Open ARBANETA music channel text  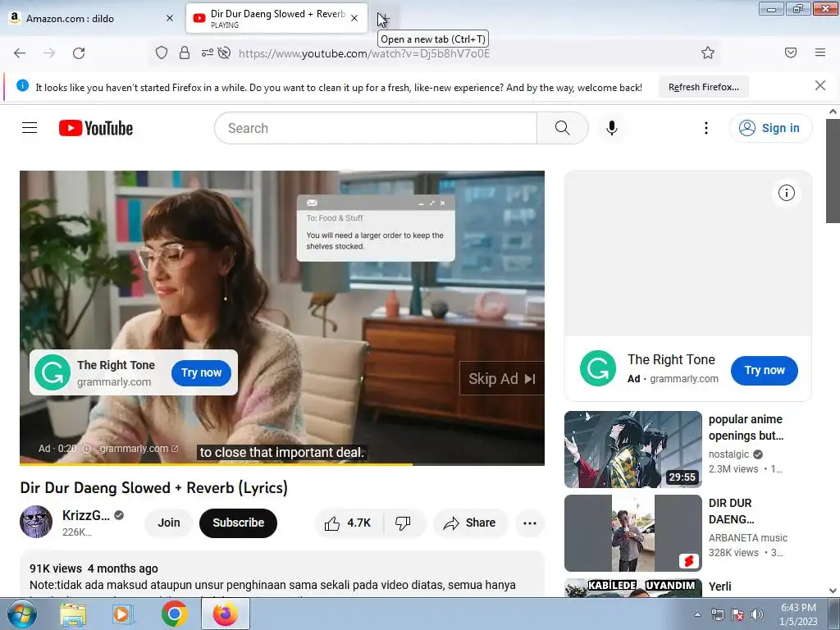click(748, 538)
